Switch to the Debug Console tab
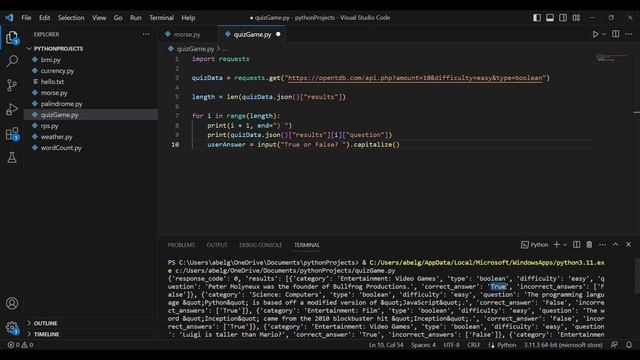The image size is (640, 360). coord(260,245)
